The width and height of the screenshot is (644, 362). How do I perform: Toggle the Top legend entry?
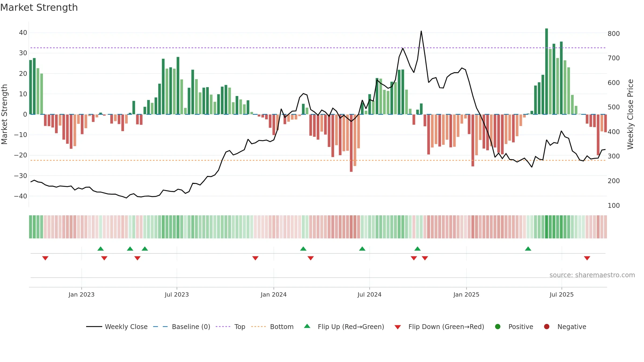(230, 327)
